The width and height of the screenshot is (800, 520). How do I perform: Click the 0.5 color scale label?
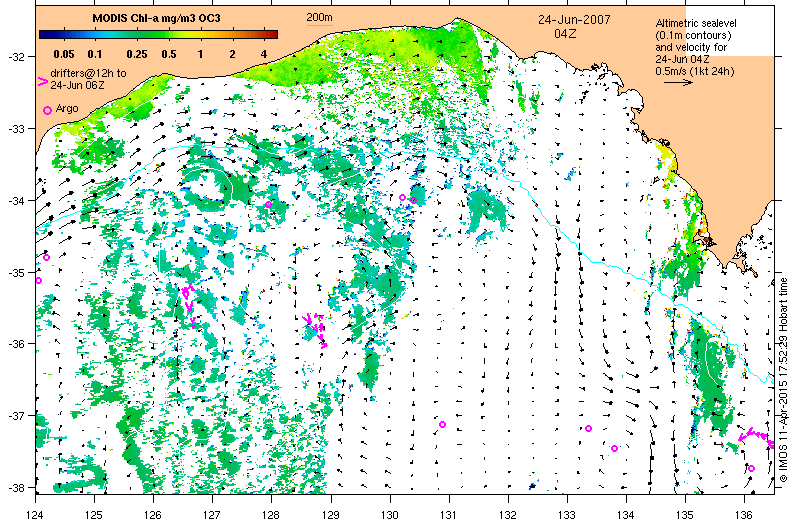(x=169, y=54)
